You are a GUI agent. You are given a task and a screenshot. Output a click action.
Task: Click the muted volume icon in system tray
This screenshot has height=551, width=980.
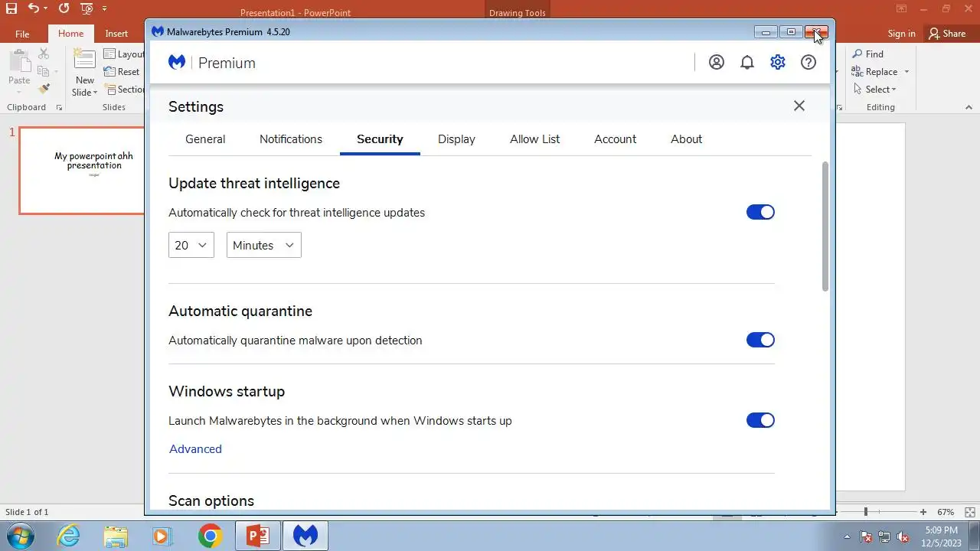pyautogui.click(x=902, y=536)
